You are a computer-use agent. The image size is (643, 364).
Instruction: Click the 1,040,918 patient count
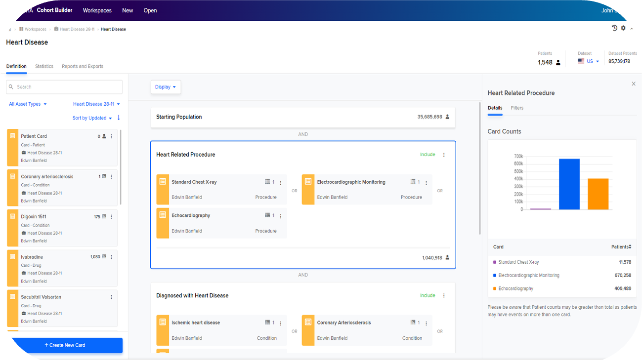point(432,258)
